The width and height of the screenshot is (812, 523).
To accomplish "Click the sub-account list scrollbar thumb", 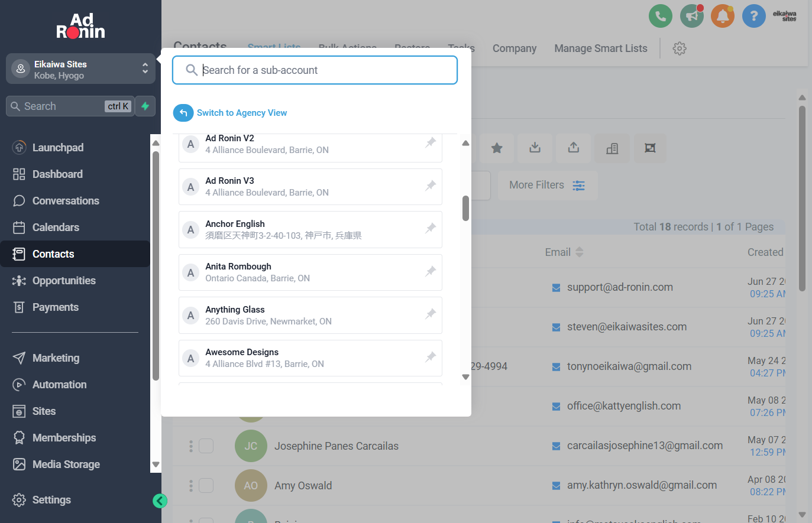I will tap(465, 208).
